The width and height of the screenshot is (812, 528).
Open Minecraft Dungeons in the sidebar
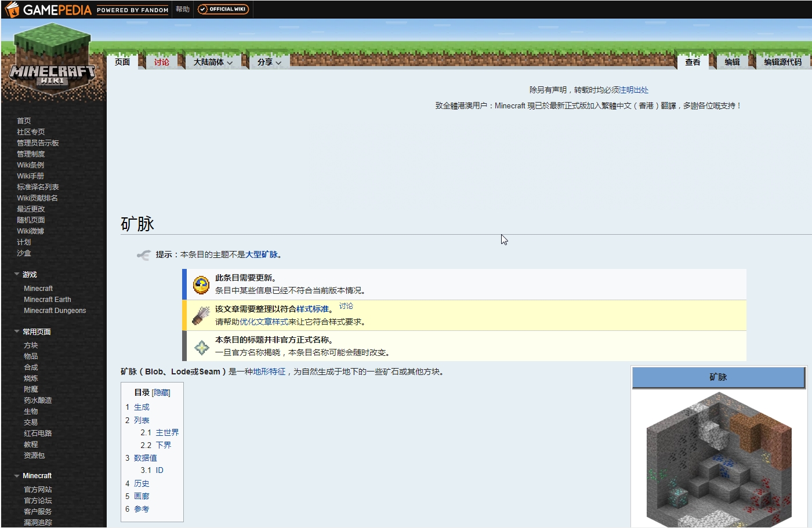click(55, 311)
